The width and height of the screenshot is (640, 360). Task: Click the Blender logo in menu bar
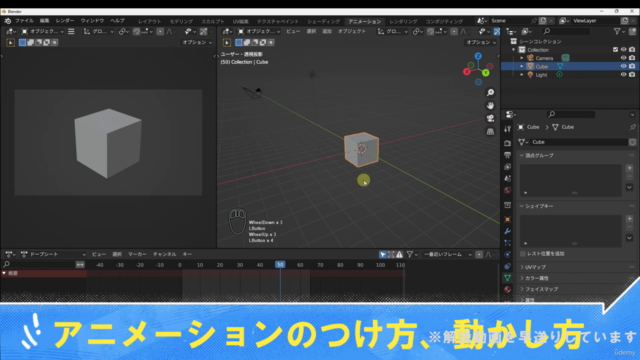pos(8,20)
